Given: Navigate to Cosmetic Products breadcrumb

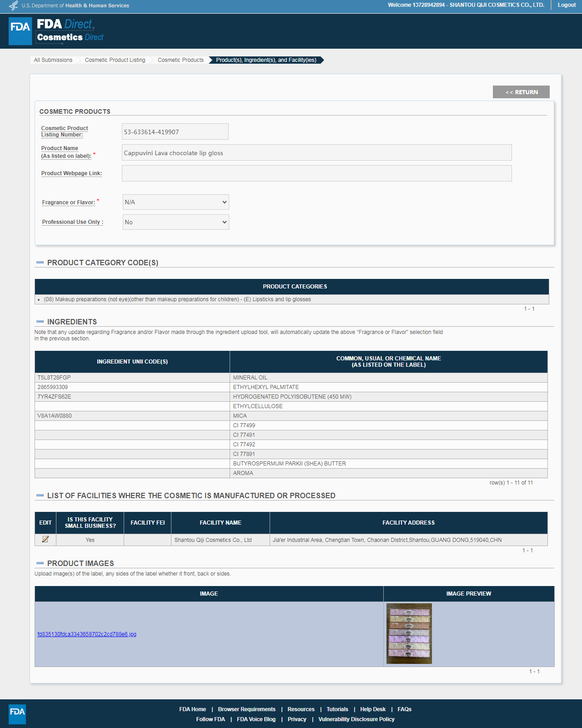Looking at the screenshot, I should coord(181,60).
